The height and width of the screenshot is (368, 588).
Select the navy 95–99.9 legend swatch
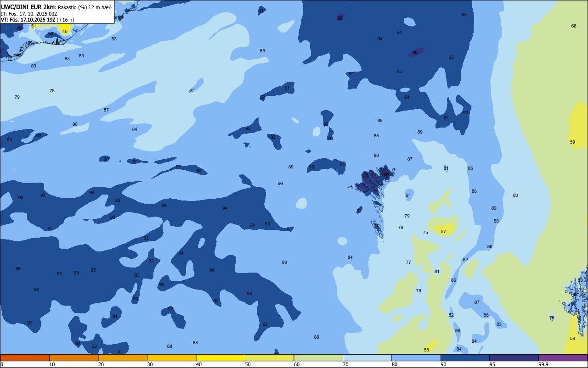click(x=514, y=357)
